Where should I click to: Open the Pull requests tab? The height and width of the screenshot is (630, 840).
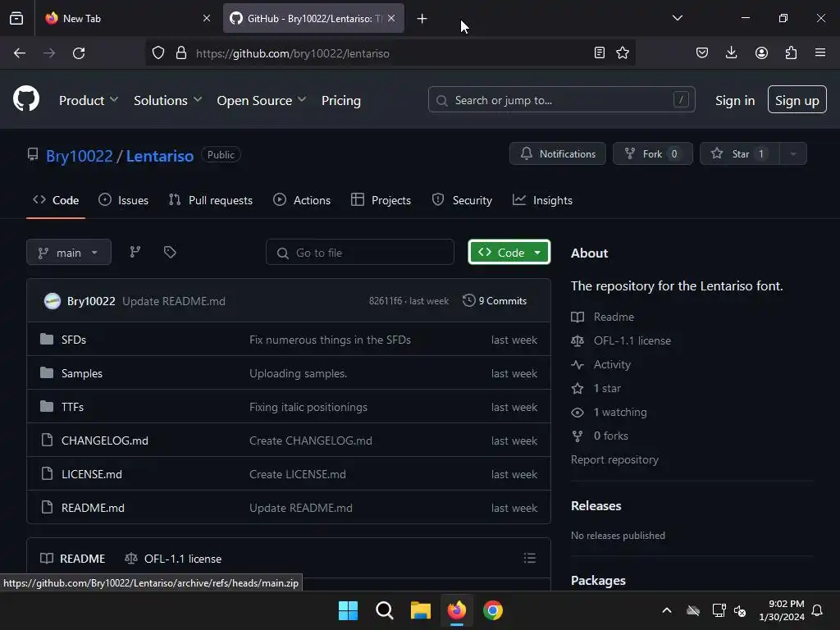click(211, 200)
